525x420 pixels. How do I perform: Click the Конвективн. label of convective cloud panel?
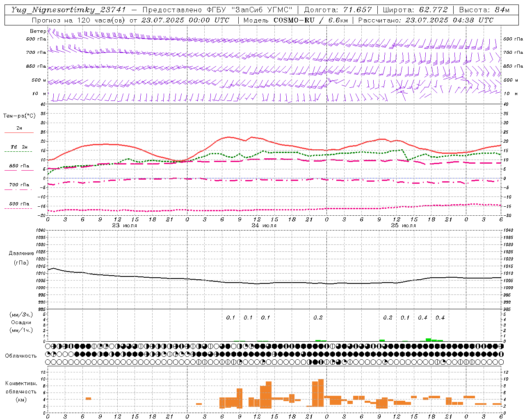pyautogui.click(x=21, y=383)
